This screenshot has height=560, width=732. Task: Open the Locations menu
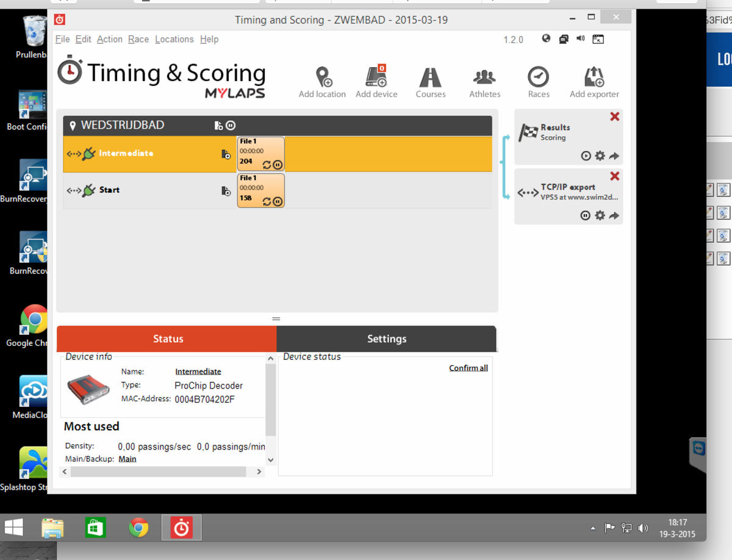tap(174, 39)
